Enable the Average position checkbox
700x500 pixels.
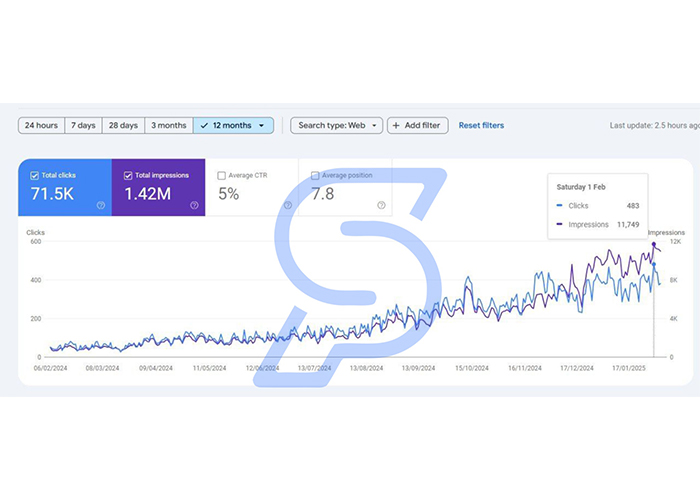pos(315,175)
